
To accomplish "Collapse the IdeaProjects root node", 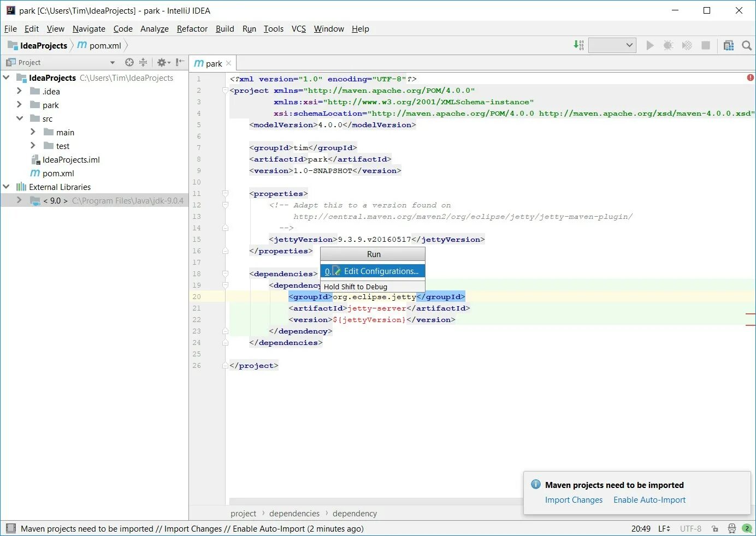I will [x=7, y=78].
